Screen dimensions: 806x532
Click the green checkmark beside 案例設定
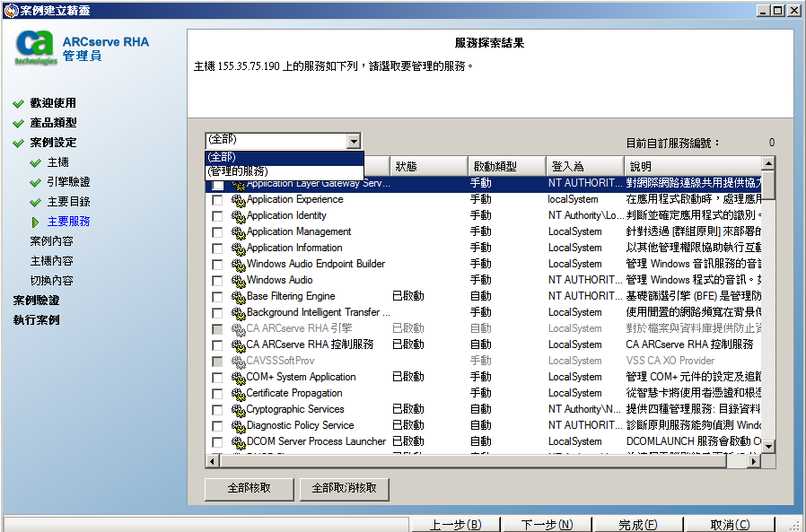(19, 143)
